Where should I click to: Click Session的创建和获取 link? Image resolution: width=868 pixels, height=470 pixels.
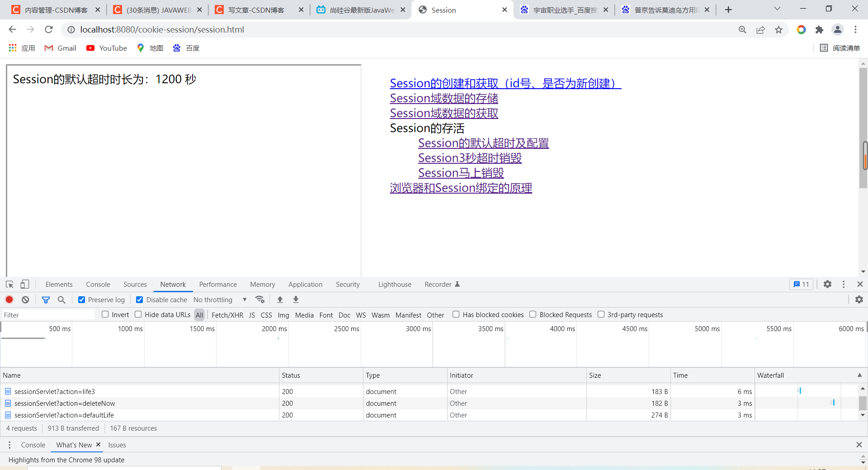(x=505, y=83)
